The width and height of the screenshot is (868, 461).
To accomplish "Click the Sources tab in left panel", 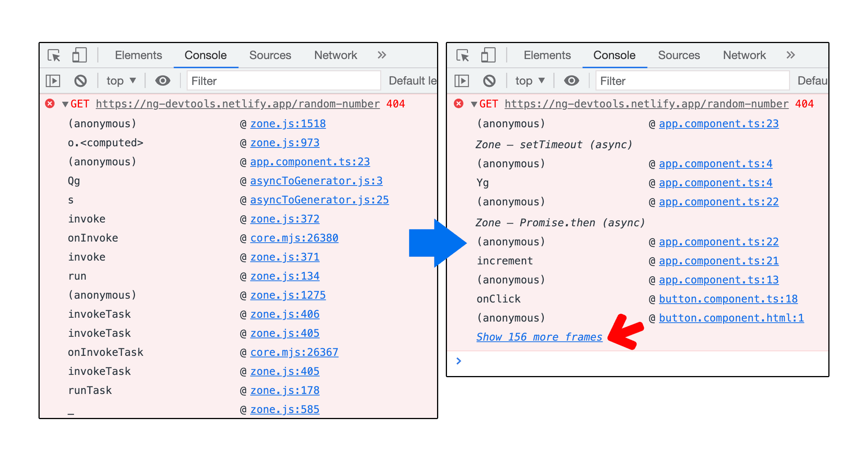I will [x=268, y=55].
